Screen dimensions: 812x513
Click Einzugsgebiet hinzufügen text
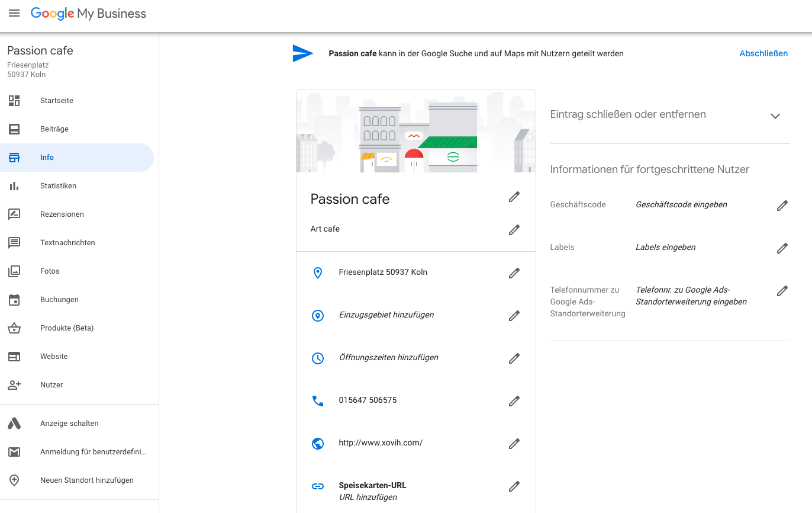(386, 315)
